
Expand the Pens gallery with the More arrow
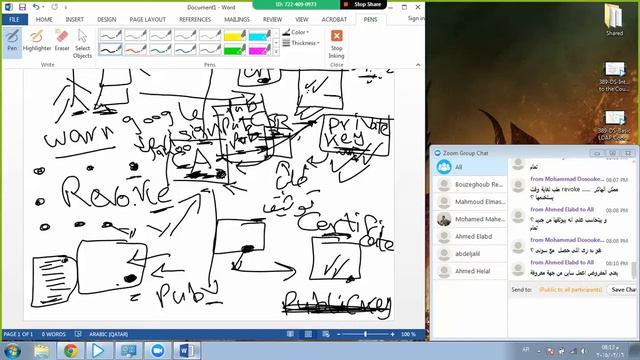[276, 52]
